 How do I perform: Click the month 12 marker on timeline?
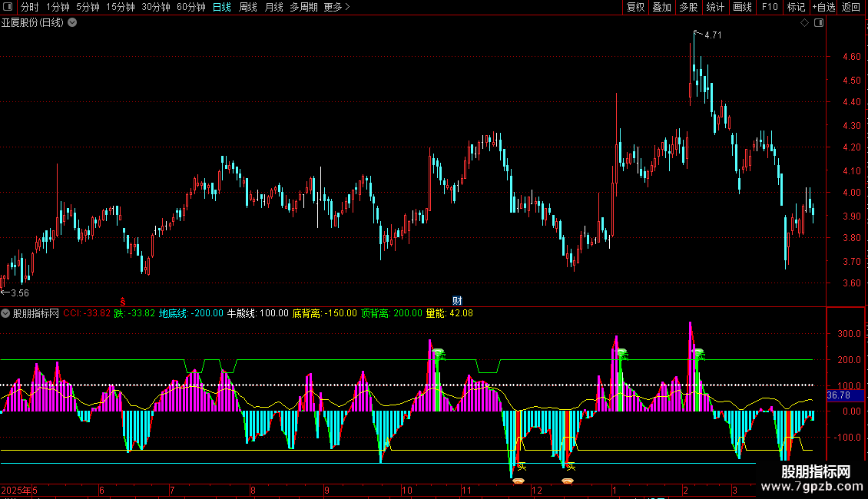(536, 490)
